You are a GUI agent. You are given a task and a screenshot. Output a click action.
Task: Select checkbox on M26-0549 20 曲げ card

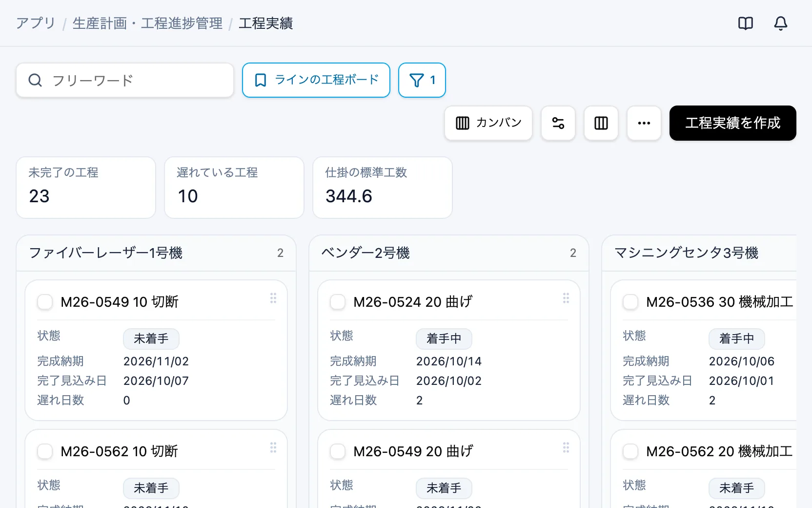tap(338, 451)
